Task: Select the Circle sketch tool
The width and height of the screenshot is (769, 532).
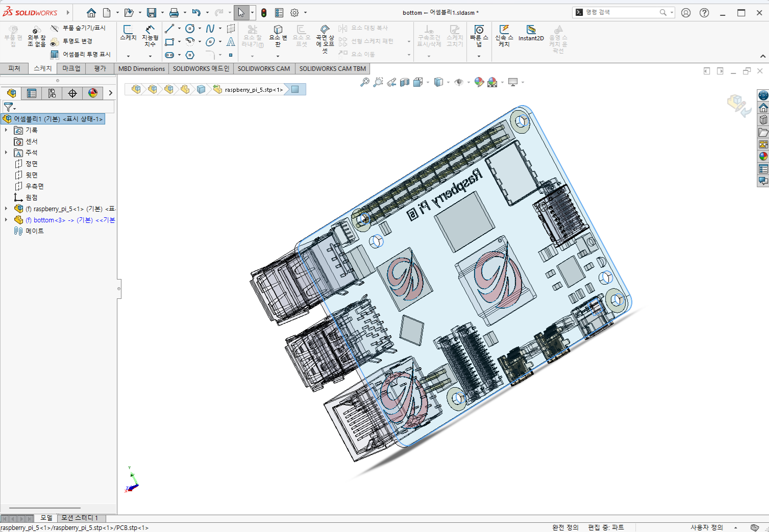Action: click(x=190, y=29)
